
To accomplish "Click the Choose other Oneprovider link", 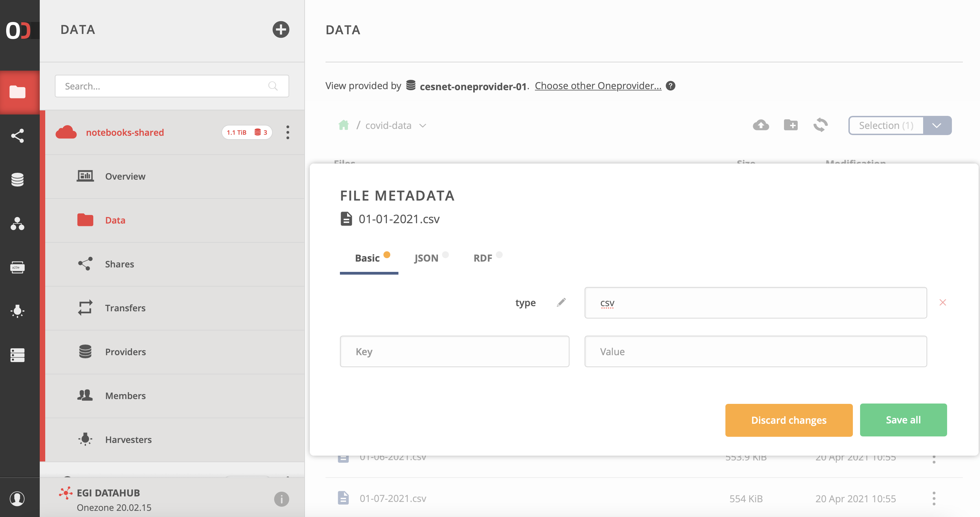I will tap(597, 86).
